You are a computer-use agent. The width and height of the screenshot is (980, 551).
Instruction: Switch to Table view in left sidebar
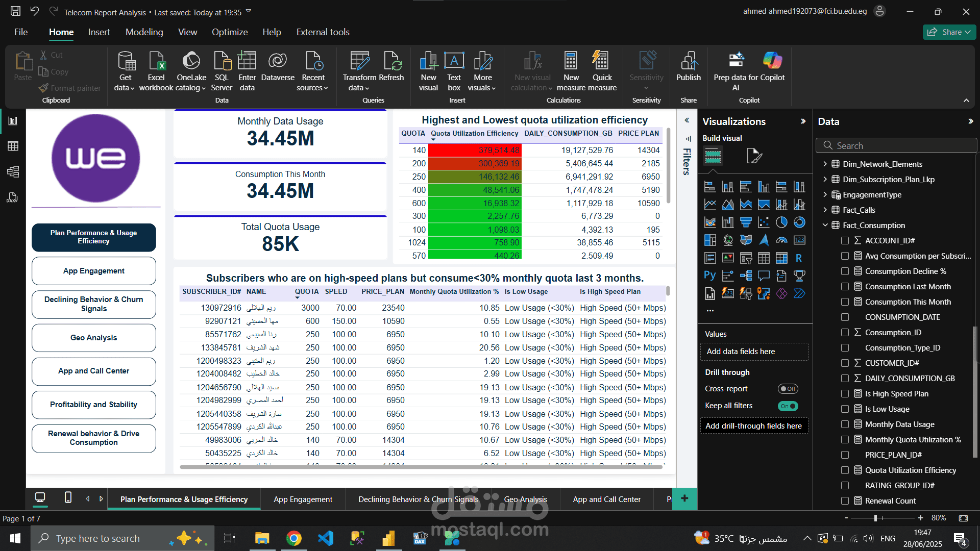tap(13, 146)
